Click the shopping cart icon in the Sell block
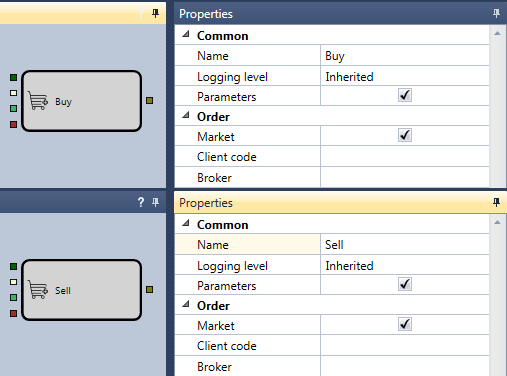The height and width of the screenshot is (376, 507). (x=38, y=290)
